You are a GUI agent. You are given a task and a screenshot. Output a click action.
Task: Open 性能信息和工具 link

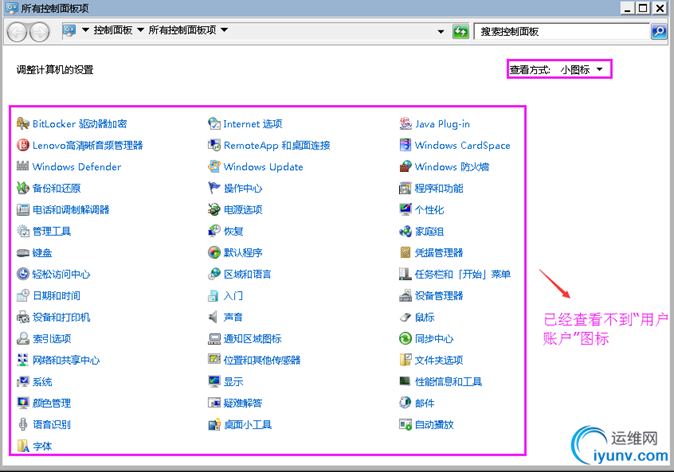(x=448, y=382)
